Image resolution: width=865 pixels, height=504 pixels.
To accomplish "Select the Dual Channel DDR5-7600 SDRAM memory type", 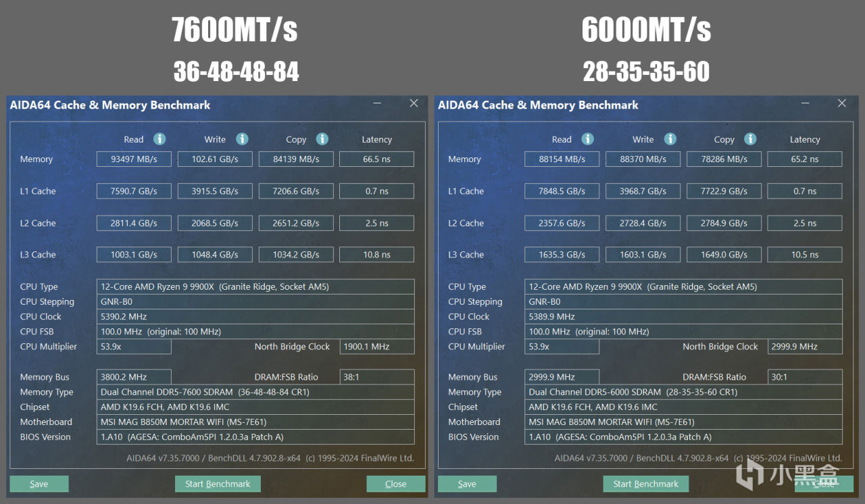I will (255, 392).
